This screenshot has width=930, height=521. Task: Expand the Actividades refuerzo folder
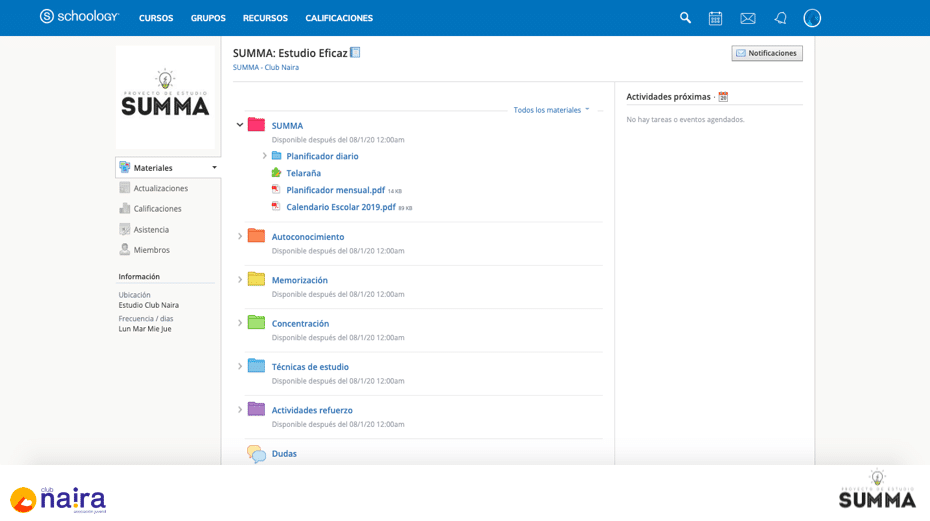coord(240,409)
